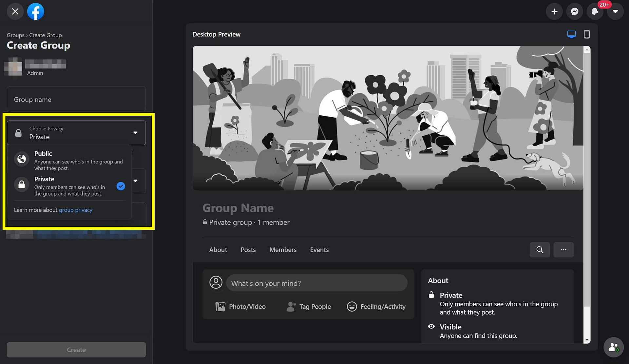Screen dimensions: 629x364
Task: Click the Create new post icon
Action: [554, 11]
